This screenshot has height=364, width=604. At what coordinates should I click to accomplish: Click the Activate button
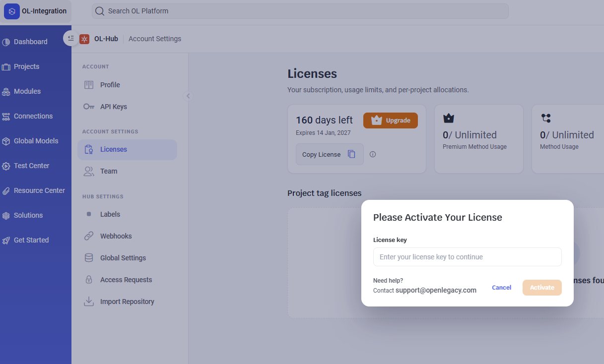tap(542, 288)
